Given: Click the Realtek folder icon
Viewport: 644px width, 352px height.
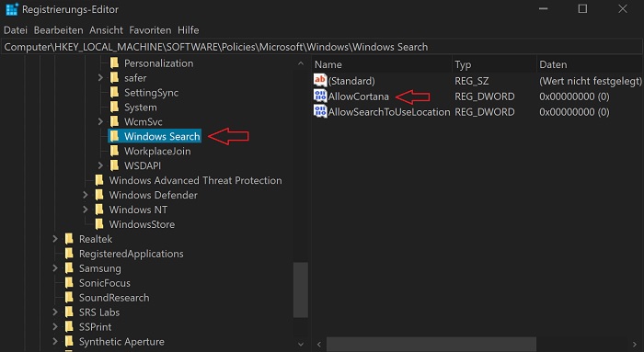Looking at the screenshot, I should (x=69, y=239).
